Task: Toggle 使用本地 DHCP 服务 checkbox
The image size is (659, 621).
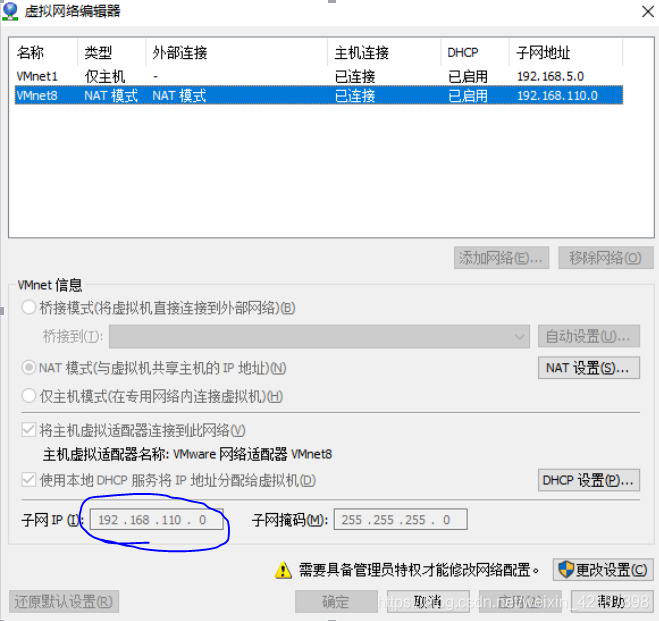Action: tap(29, 480)
